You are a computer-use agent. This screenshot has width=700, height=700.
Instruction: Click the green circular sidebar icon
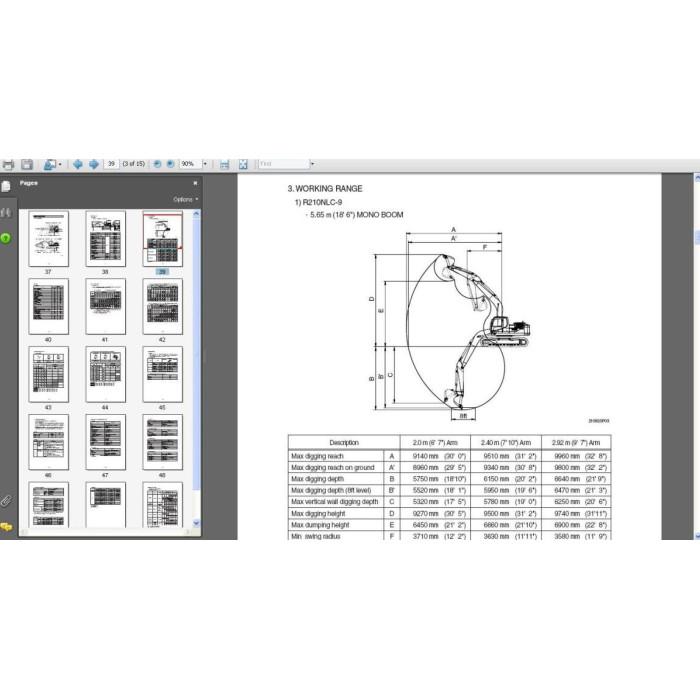6,238
